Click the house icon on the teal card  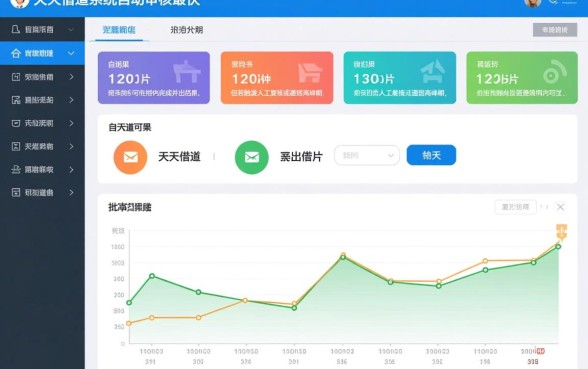click(x=433, y=71)
